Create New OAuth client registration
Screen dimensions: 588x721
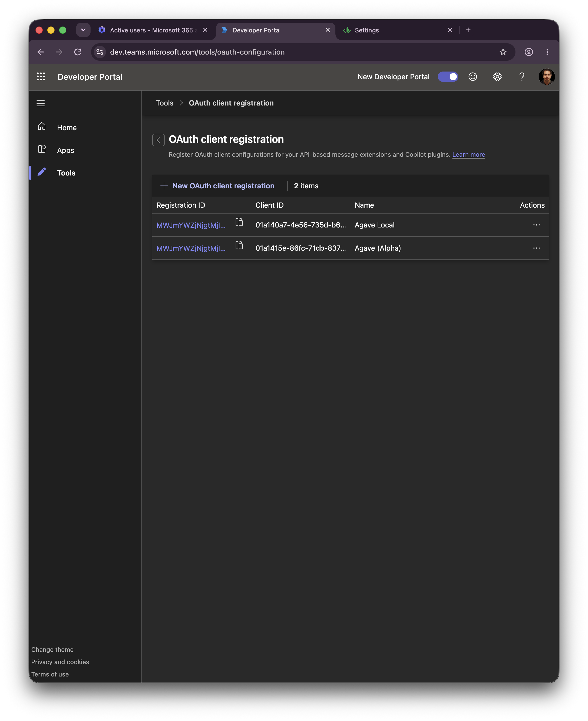[217, 186]
